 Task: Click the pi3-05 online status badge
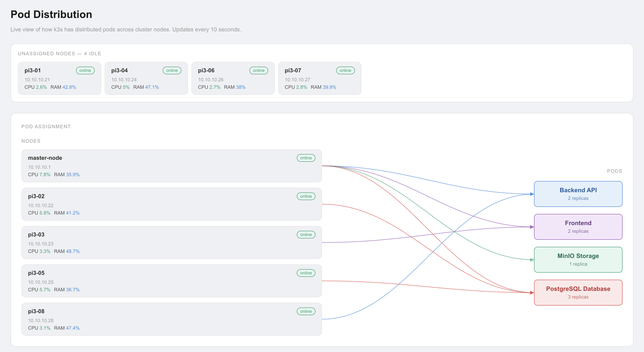[x=306, y=273]
